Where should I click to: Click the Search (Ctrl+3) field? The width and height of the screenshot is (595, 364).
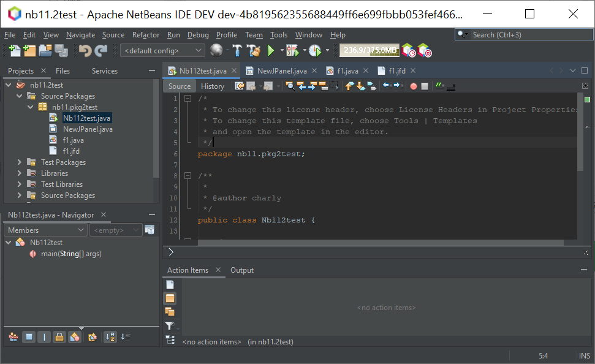524,35
